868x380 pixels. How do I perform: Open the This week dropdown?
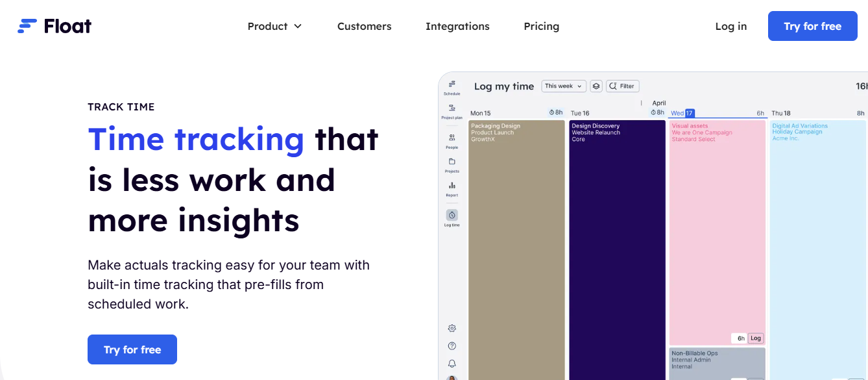click(x=564, y=86)
